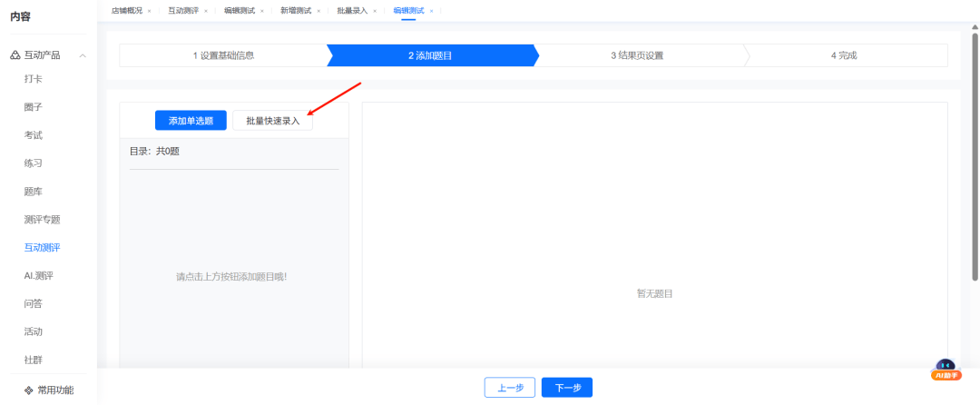
Task: Switch to the 批量录入 tab
Action: (351, 11)
